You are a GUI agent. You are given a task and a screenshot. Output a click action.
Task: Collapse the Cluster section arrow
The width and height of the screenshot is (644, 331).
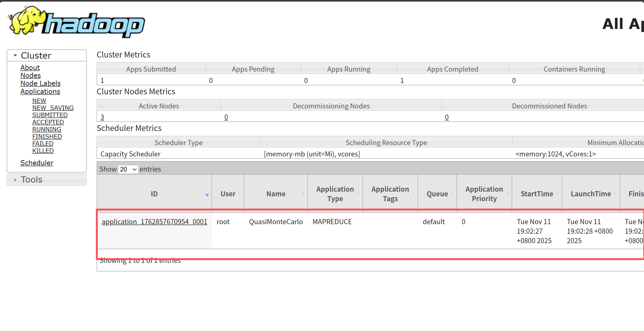(x=15, y=55)
